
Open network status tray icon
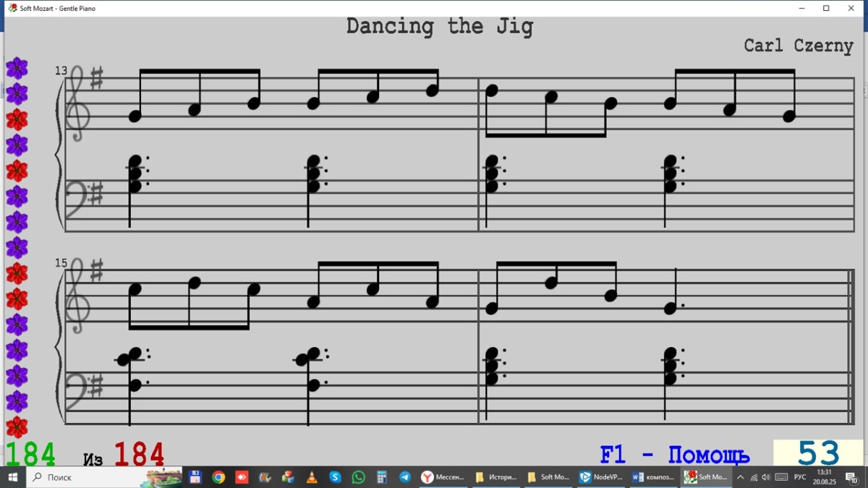tap(754, 477)
